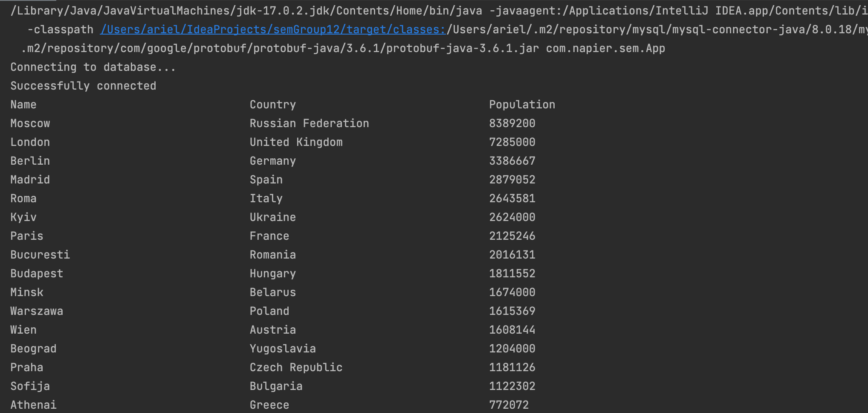The width and height of the screenshot is (868, 413).
Task: Select the population value 1674000
Action: 512,292
